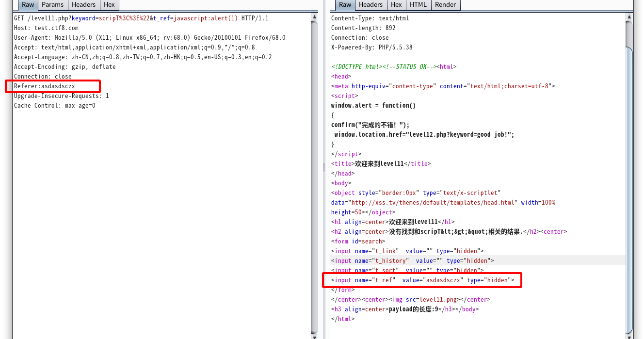This screenshot has width=644, height=339.
Task: Select the request Raw tab
Action: click(x=28, y=5)
